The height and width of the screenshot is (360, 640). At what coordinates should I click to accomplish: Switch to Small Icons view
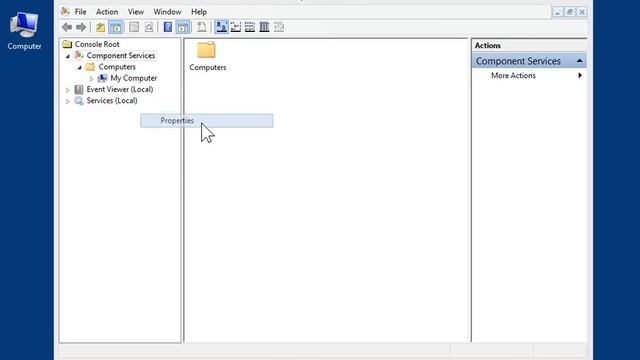[x=236, y=27]
